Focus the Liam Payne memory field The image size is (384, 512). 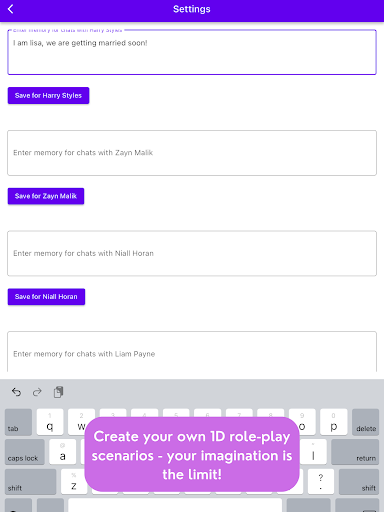click(x=192, y=352)
